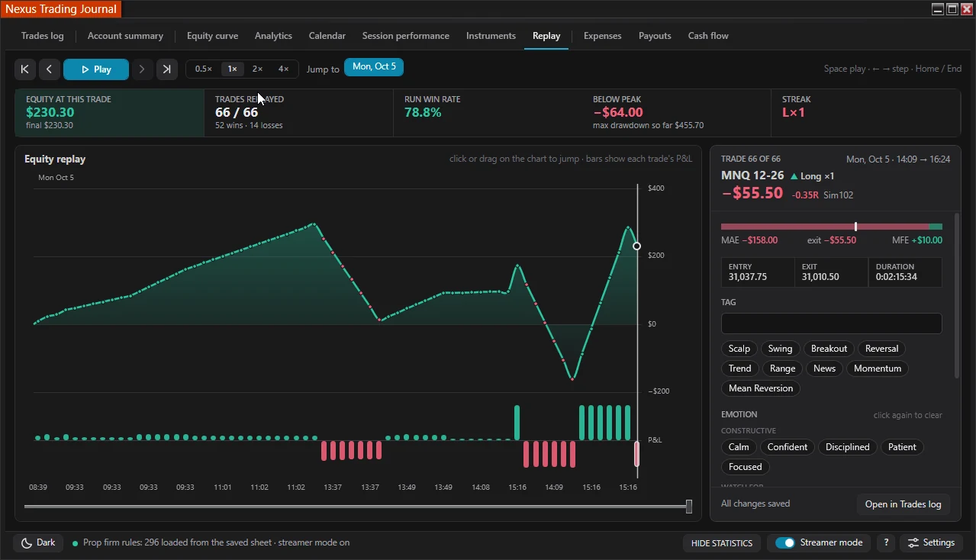Select the Replay tab
The width and height of the screenshot is (976, 560).
click(546, 36)
